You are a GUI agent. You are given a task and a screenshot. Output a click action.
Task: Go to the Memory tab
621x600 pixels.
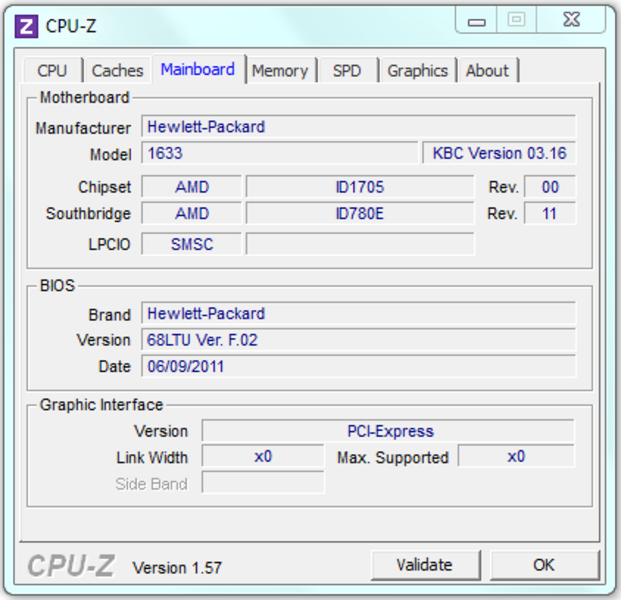coord(280,71)
